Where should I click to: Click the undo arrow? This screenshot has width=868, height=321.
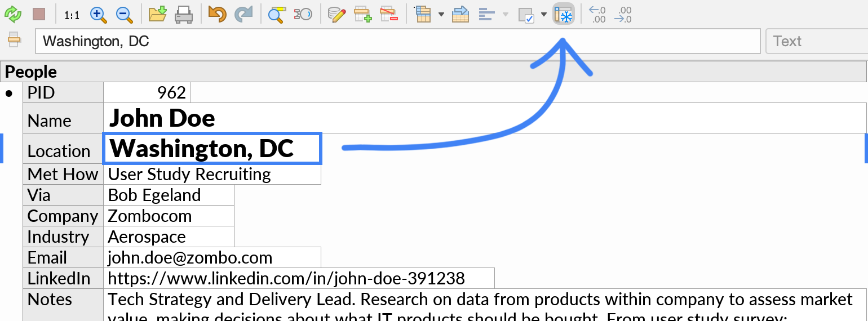(x=217, y=14)
